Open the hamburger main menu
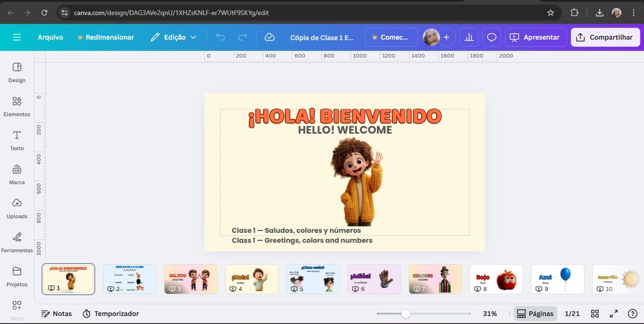Screen dimensions: 644x324 (17, 37)
